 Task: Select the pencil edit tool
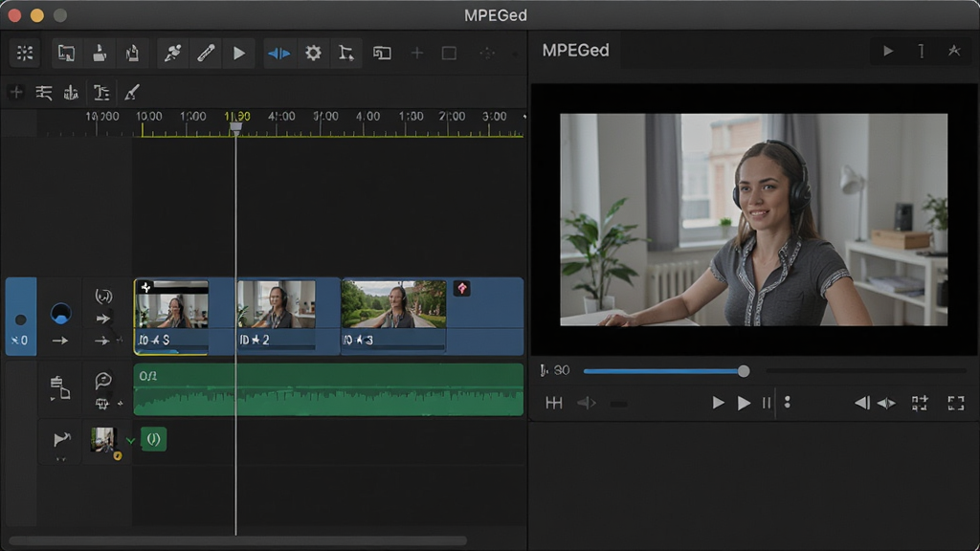[x=206, y=54]
